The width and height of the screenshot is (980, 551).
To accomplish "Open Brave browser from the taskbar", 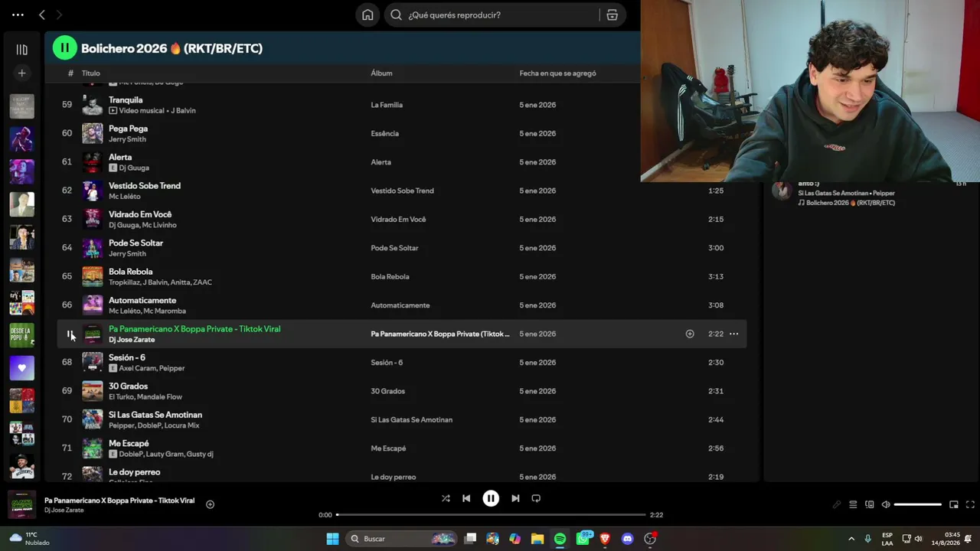I will 605,539.
